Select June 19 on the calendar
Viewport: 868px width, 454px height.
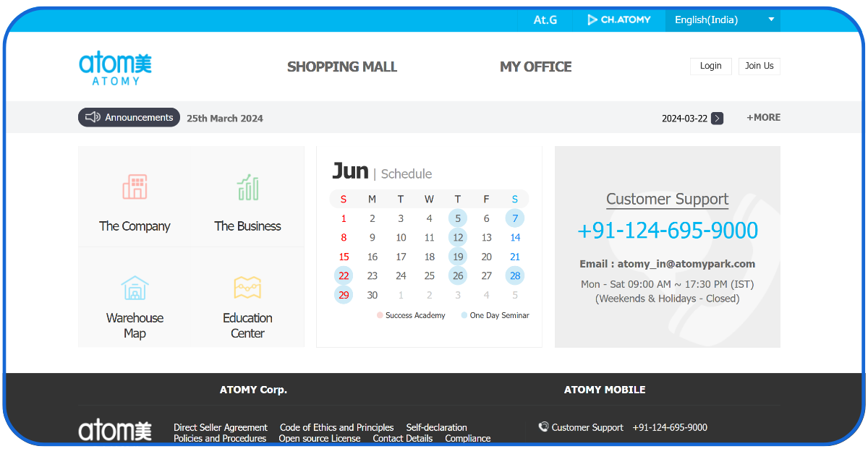tap(458, 257)
